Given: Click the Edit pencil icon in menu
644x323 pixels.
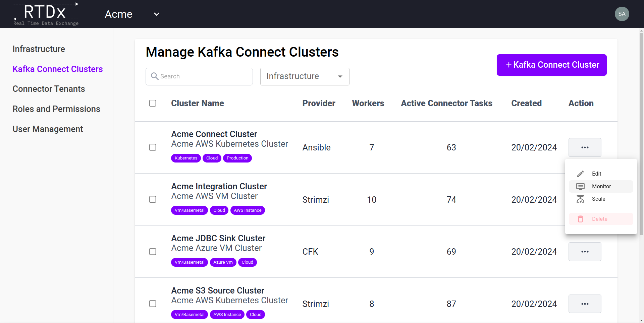Looking at the screenshot, I should (580, 174).
